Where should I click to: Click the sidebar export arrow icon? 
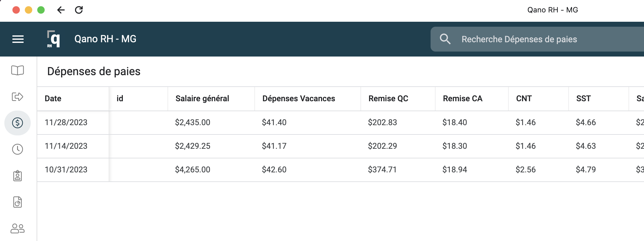click(17, 97)
